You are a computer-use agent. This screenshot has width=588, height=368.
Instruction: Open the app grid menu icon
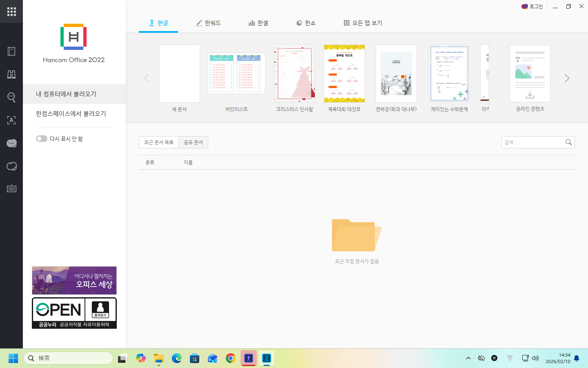click(11, 11)
